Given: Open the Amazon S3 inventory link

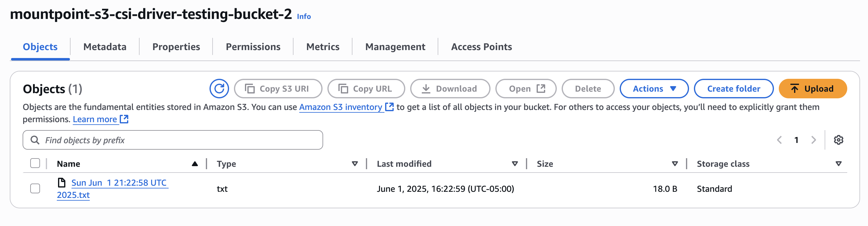Looking at the screenshot, I should coord(341,107).
